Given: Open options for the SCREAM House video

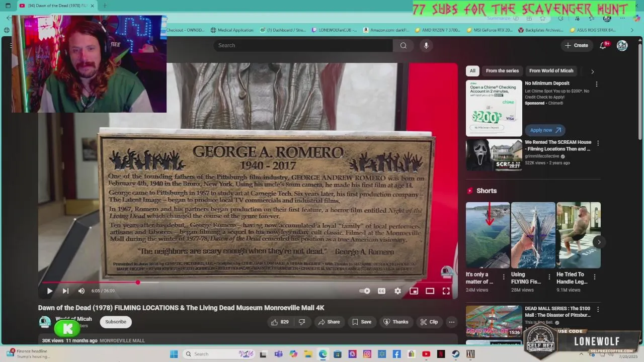Looking at the screenshot, I should (597, 143).
